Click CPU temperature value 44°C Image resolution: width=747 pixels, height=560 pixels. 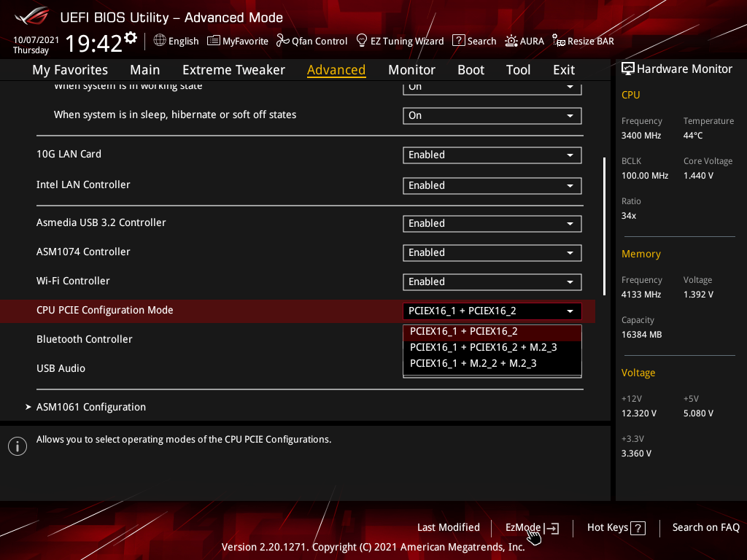click(x=693, y=136)
